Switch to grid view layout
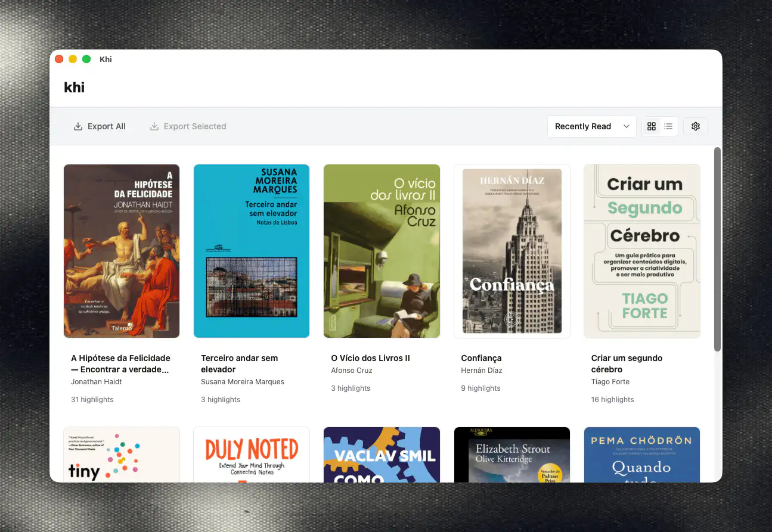Screen dimensions: 772x532 [651, 126]
